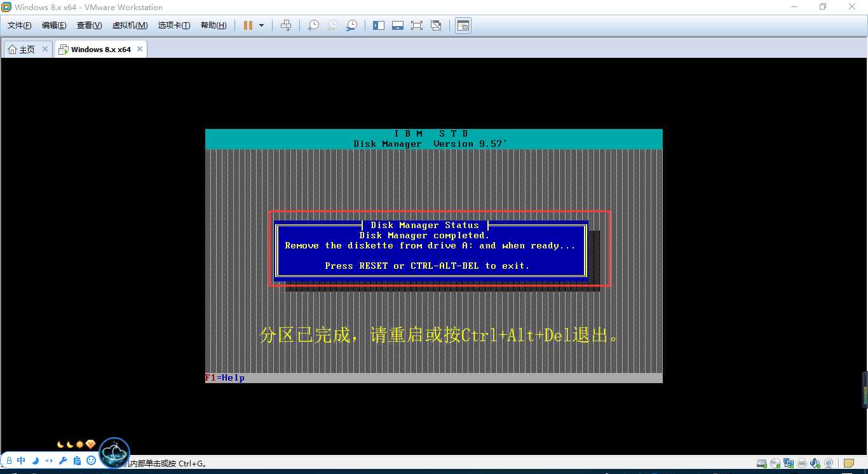Open the input method emoji smiley
The image size is (868, 474).
[91, 461]
